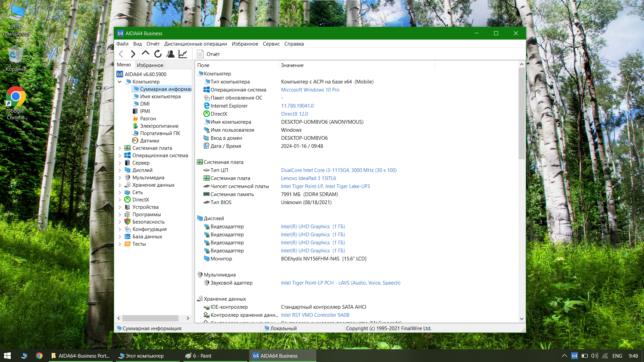
Task: Select Датчики sensors tree item
Action: [x=149, y=141]
